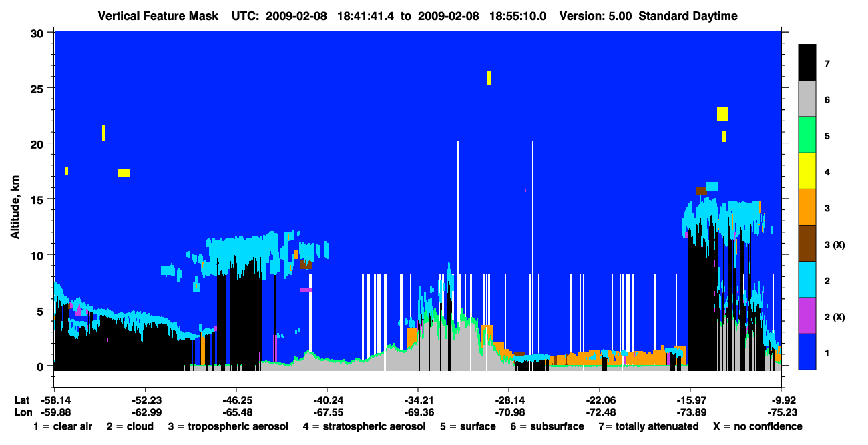Click the blue colorbar segment labeled 1

pos(807,351)
